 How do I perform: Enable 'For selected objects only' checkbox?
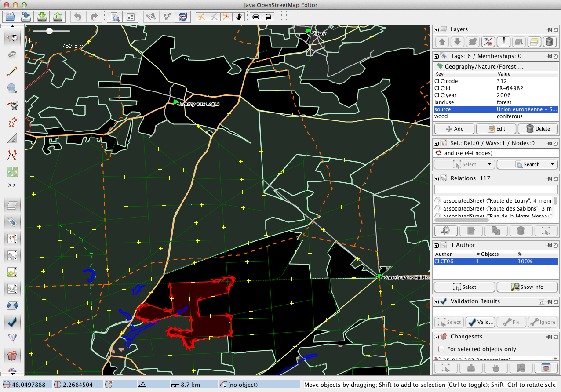pos(442,349)
